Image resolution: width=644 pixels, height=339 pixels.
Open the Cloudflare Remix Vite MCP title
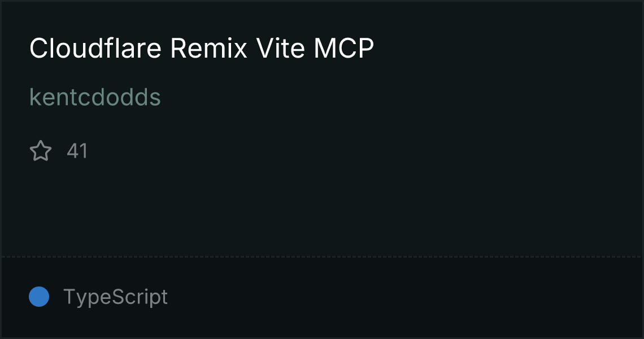click(202, 48)
